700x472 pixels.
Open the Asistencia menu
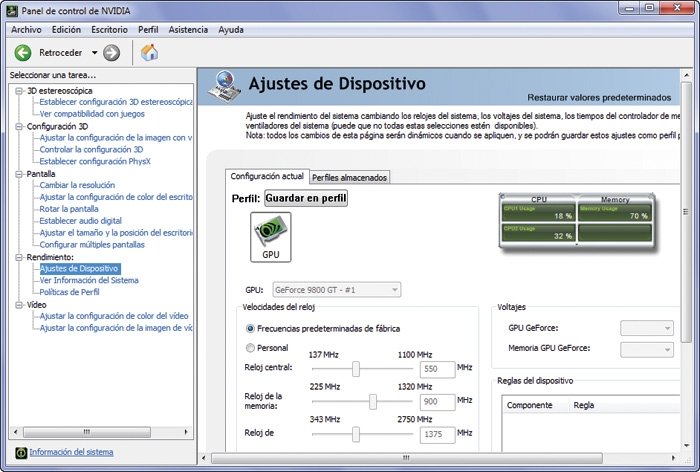[x=188, y=30]
